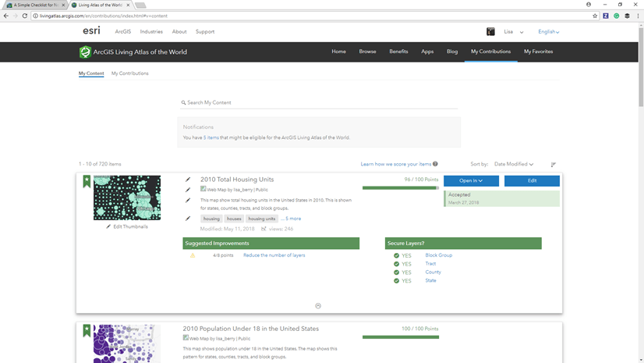Open the Chrome three-dot menu

pyautogui.click(x=638, y=16)
